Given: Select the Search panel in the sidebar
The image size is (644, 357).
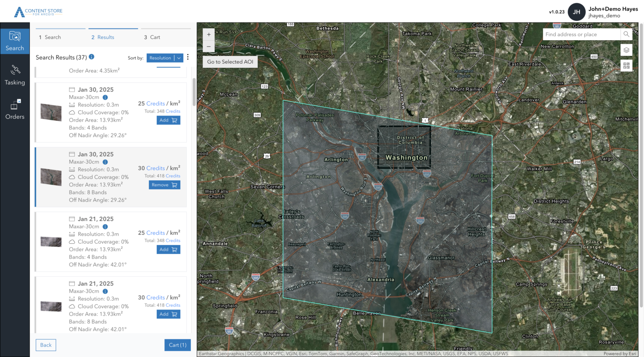Looking at the screenshot, I should coord(15,41).
